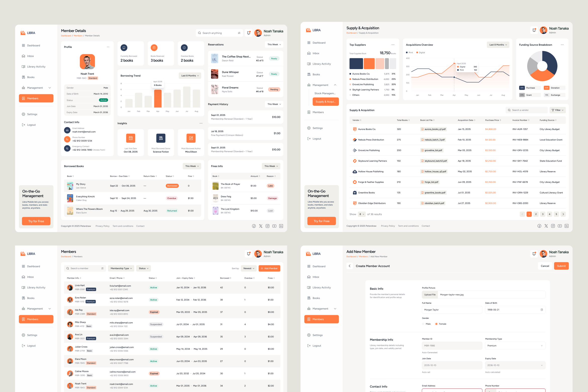This screenshot has width=588, height=392.
Task: Click the dark navy Aurora Books supplier bar
Action: (x=356, y=64)
